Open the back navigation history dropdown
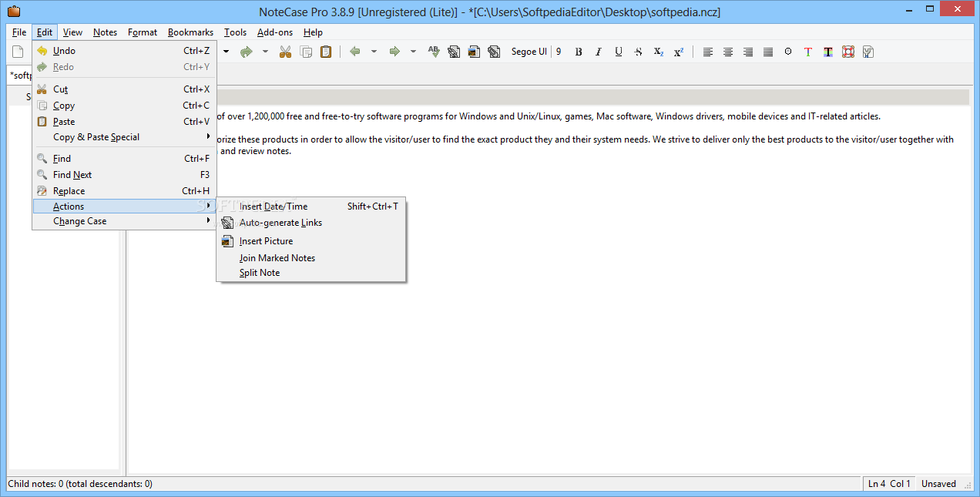The image size is (980, 497). 374,52
